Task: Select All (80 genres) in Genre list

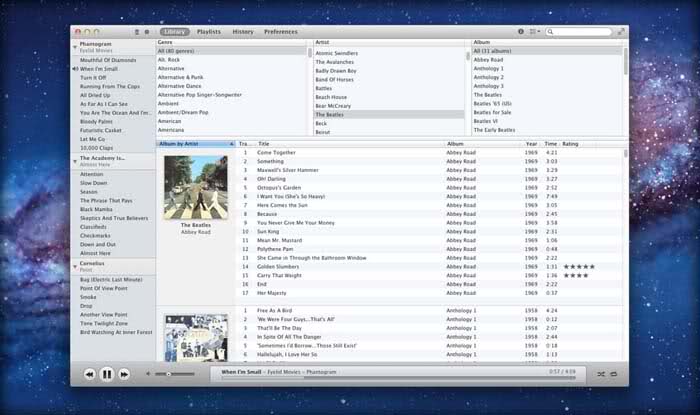Action: [232, 51]
